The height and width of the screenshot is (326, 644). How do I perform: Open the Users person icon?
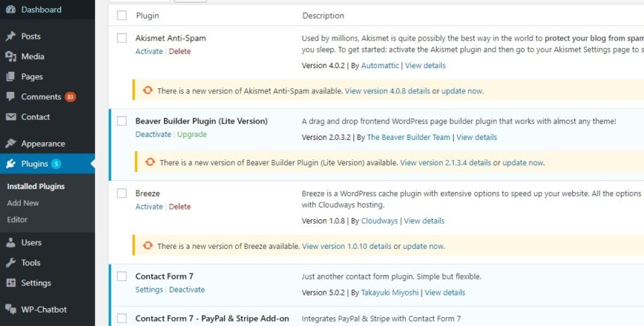10,242
